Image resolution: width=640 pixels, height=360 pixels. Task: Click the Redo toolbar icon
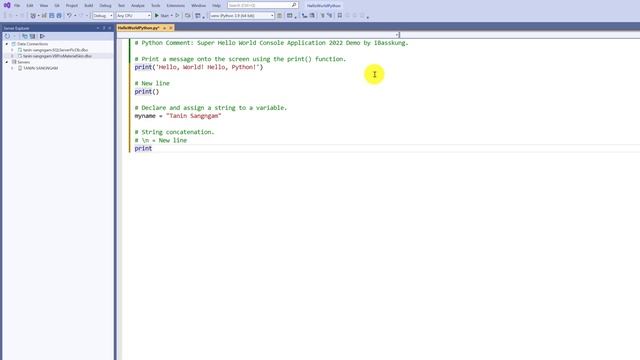tap(81, 16)
